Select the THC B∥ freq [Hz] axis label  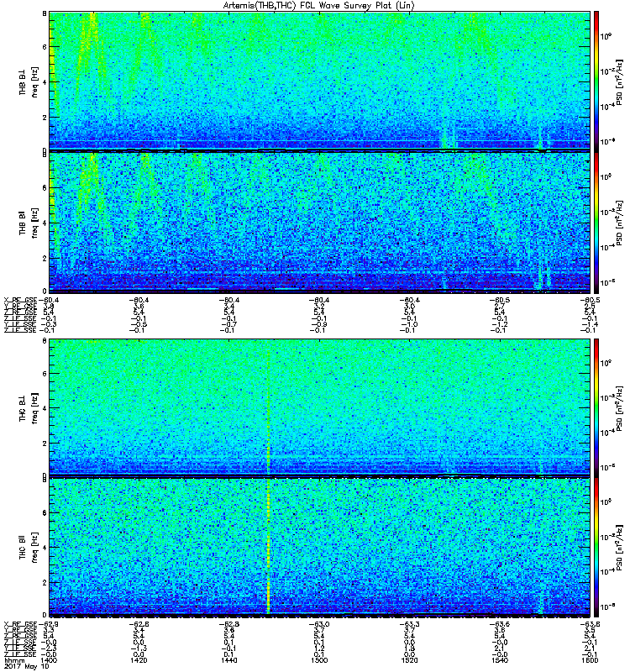coord(29,548)
